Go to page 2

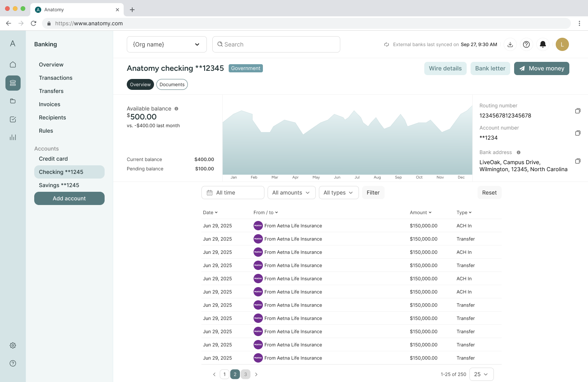coord(235,374)
